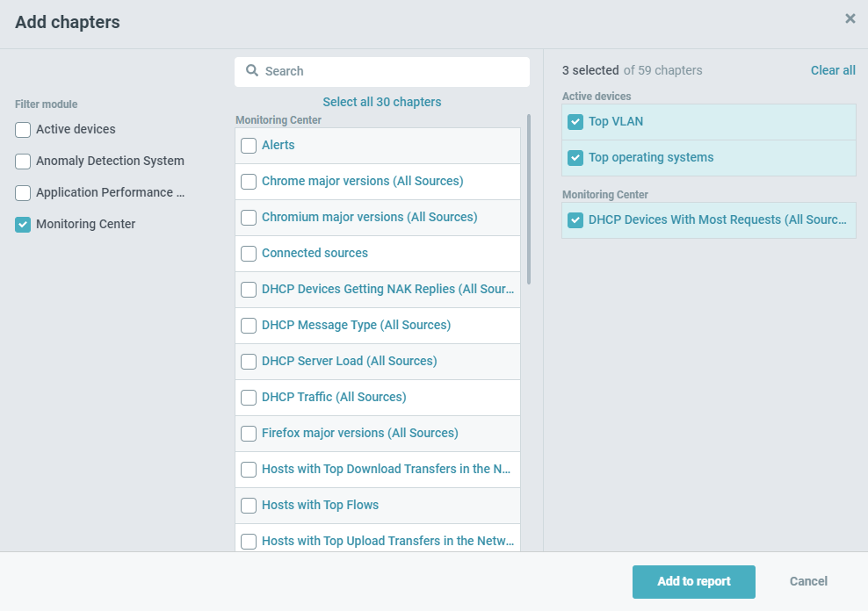Click Select all 30 chapters link
Screen dimensions: 868x611
tap(382, 102)
